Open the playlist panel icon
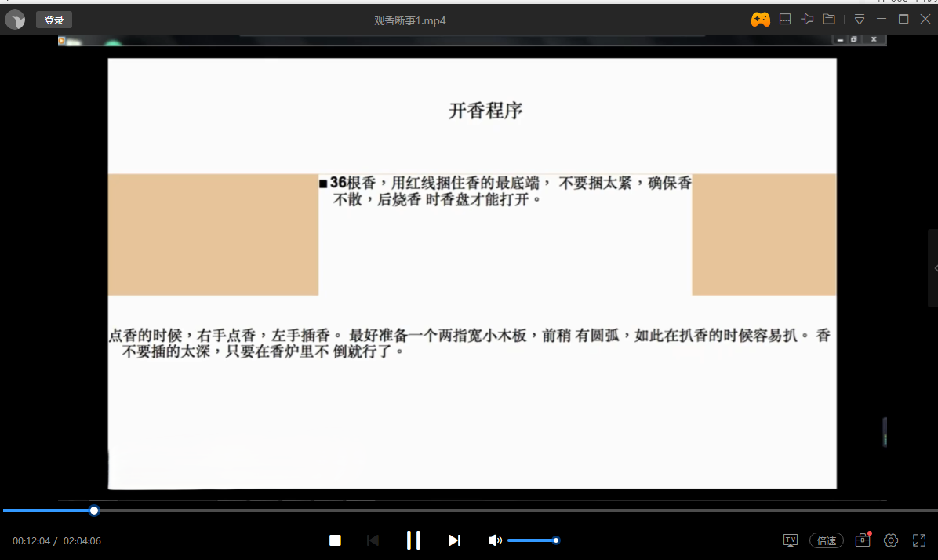This screenshot has width=938, height=560. click(785, 19)
